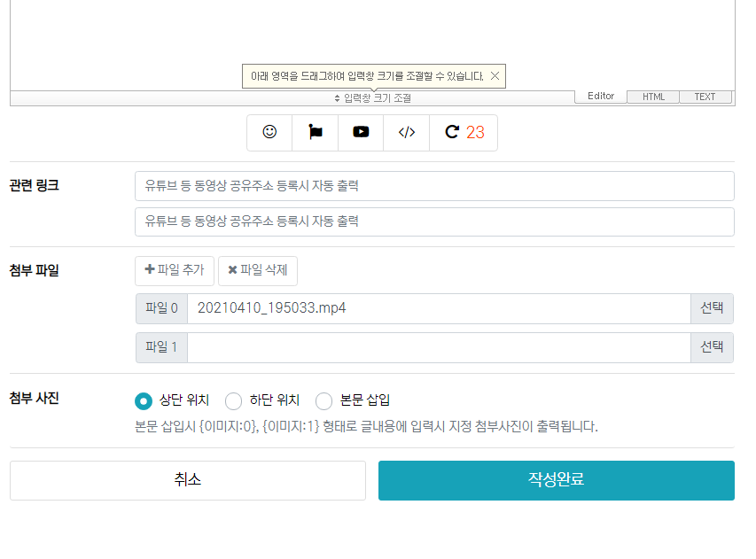Click 선택 for 파일 1
The height and width of the screenshot is (559, 756).
pos(712,347)
